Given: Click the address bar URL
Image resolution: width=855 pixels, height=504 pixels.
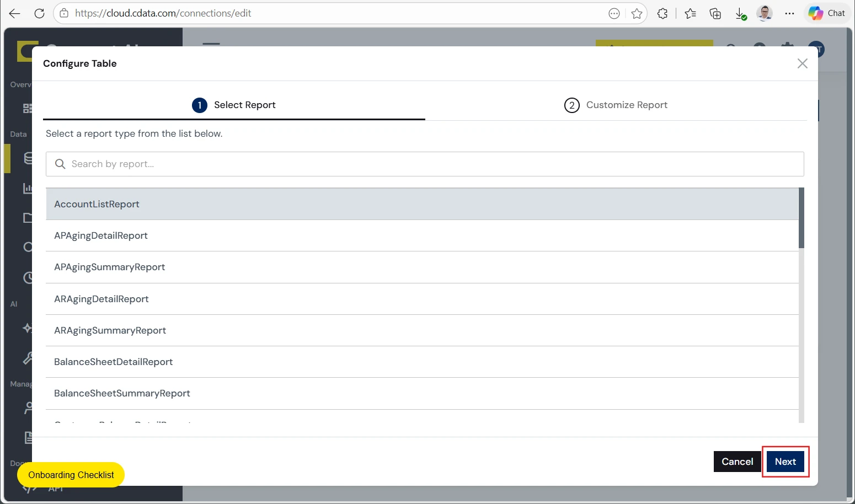Looking at the screenshot, I should [163, 13].
